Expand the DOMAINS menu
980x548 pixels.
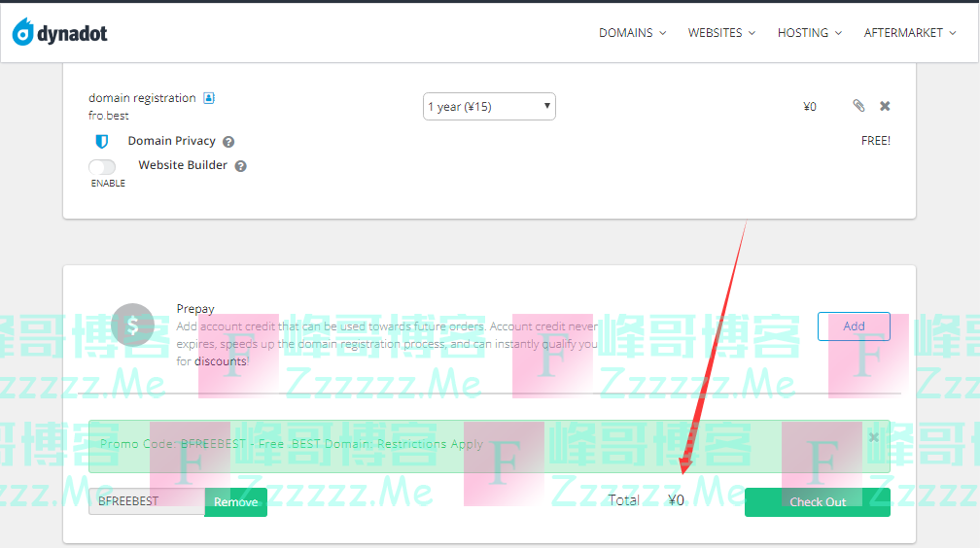click(632, 33)
